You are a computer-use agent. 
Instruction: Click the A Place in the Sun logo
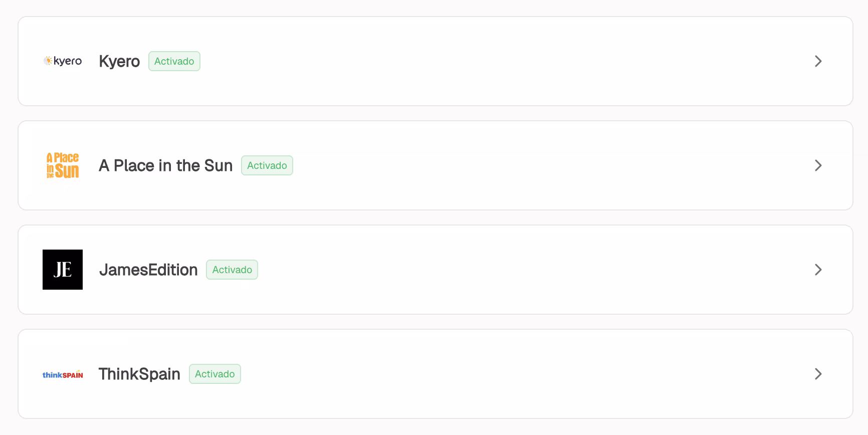63,165
